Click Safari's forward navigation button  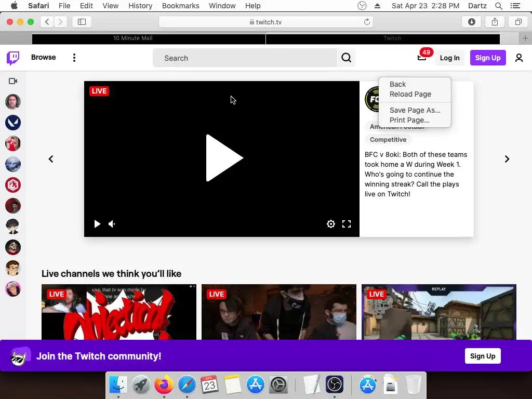(60, 22)
